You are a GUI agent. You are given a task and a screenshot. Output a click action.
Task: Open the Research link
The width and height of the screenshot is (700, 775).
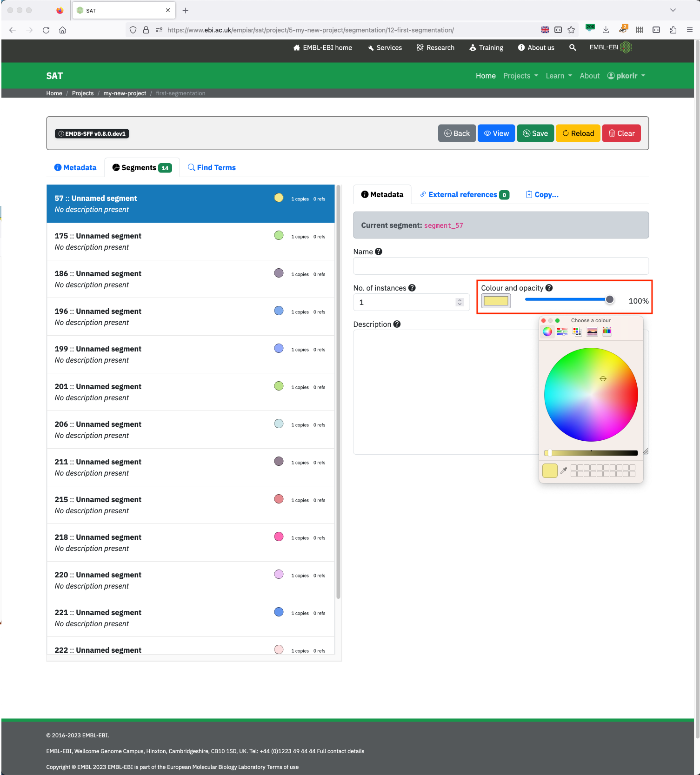coord(435,47)
